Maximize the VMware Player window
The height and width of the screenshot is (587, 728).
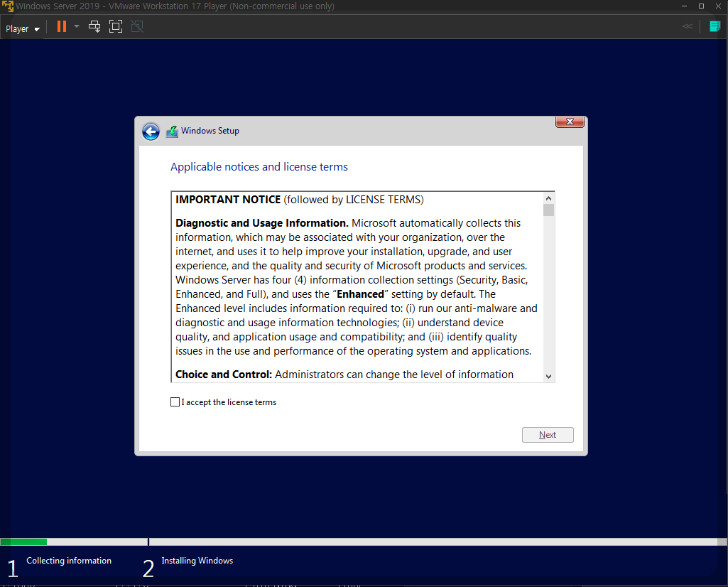point(701,6)
